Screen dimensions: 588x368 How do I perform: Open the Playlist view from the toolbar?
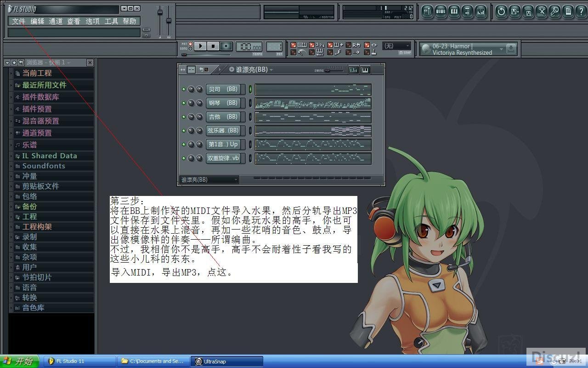[x=427, y=12]
